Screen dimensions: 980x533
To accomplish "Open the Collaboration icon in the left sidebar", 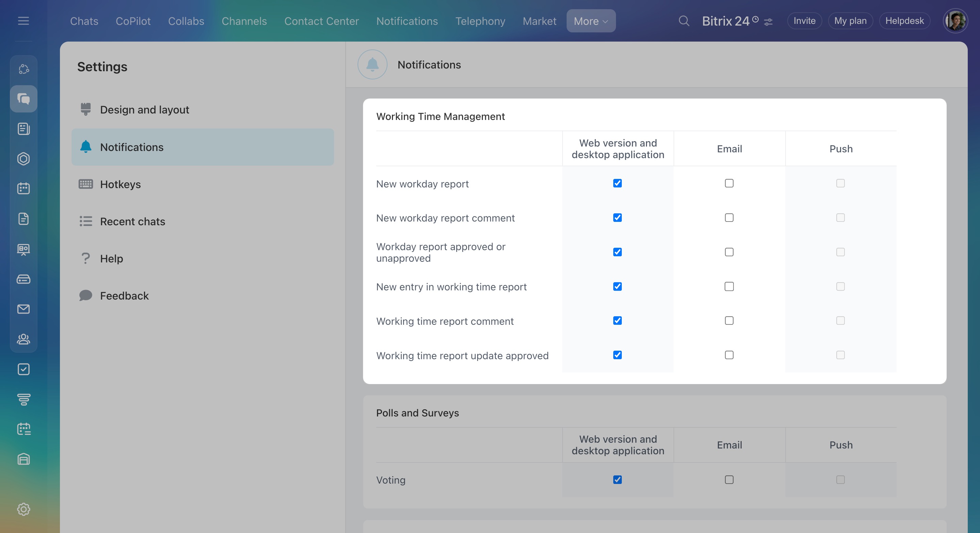I will pos(23,69).
